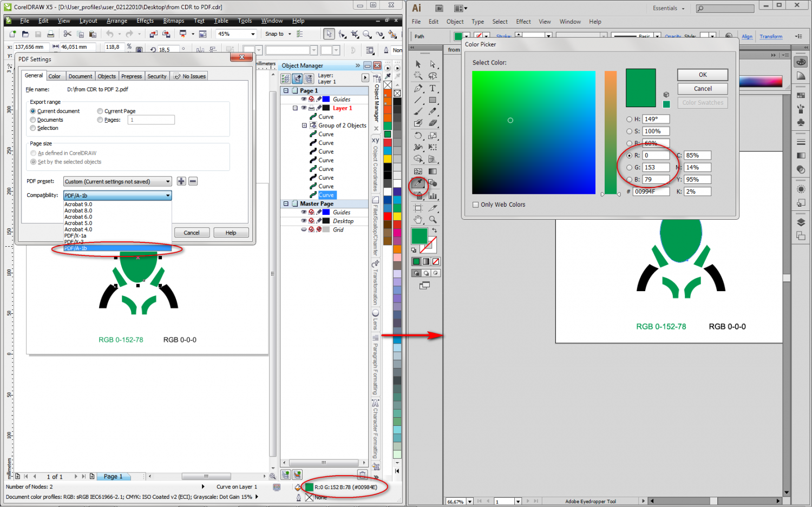
Task: Click the Remove PDF preset minus button
Action: point(193,181)
